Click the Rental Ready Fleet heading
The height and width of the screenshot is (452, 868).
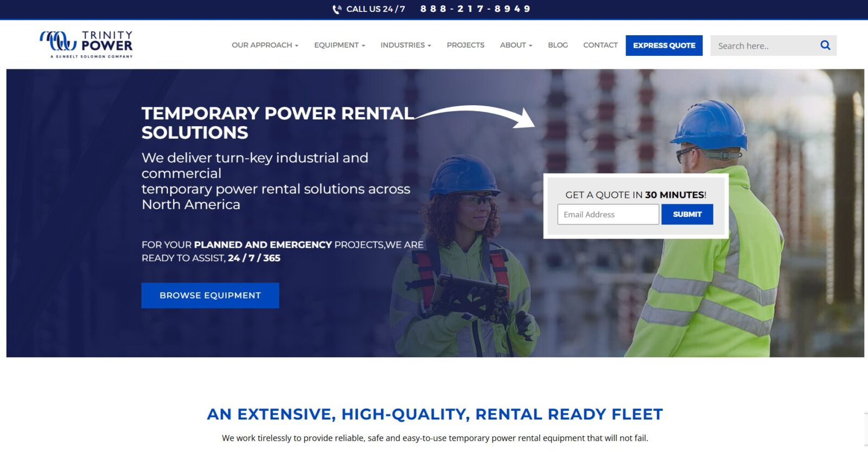pyautogui.click(x=435, y=414)
